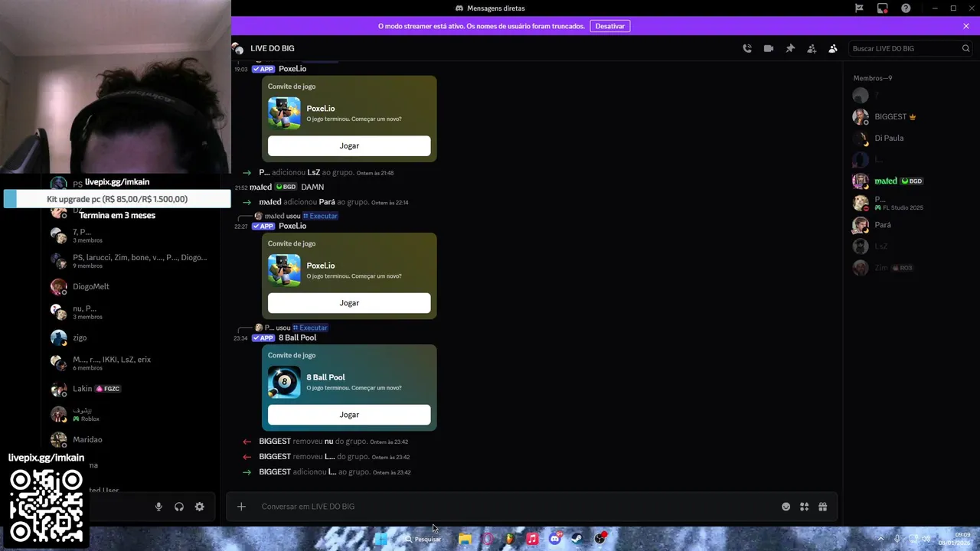980x551 pixels.
Task: Click the Executar command link used by mated
Action: tap(320, 216)
